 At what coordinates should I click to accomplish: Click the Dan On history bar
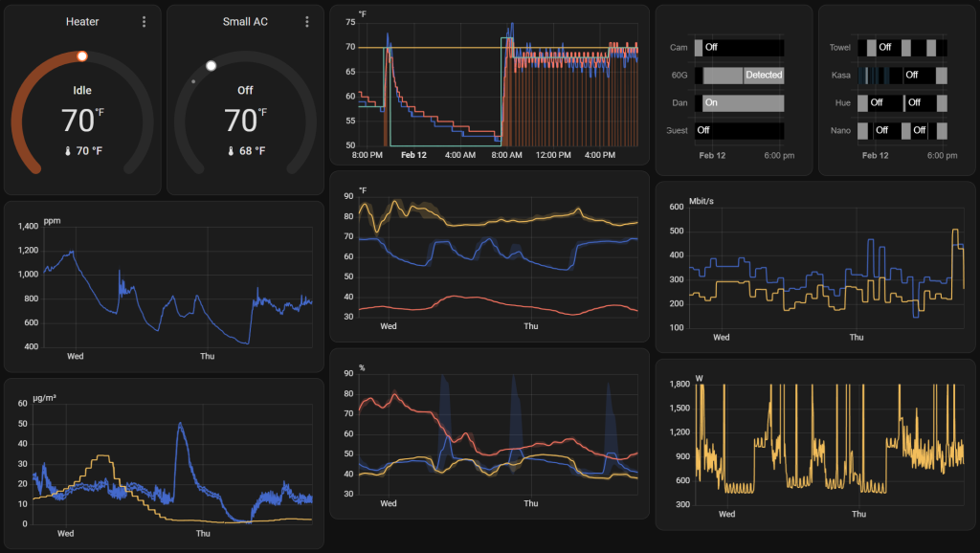pyautogui.click(x=743, y=102)
